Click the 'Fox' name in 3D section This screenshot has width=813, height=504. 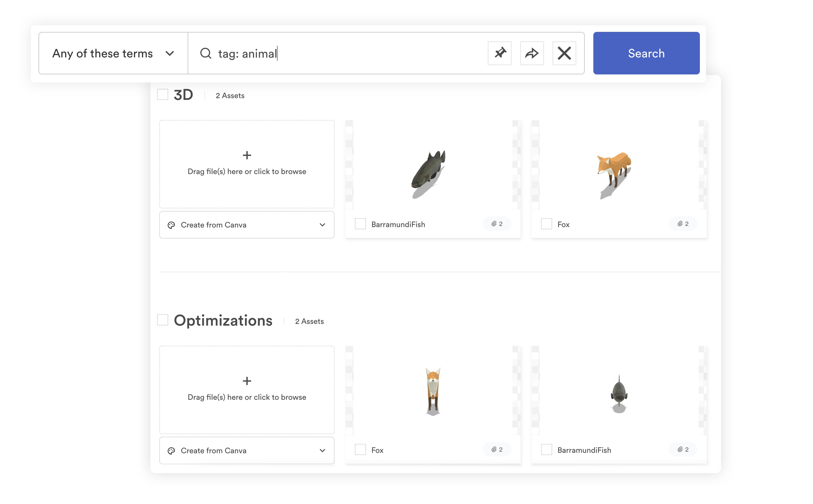563,224
